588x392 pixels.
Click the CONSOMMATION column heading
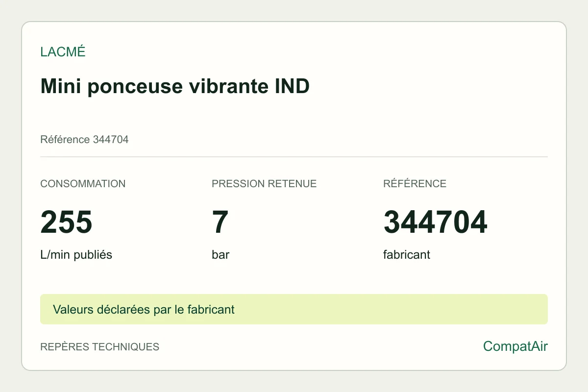pos(83,184)
